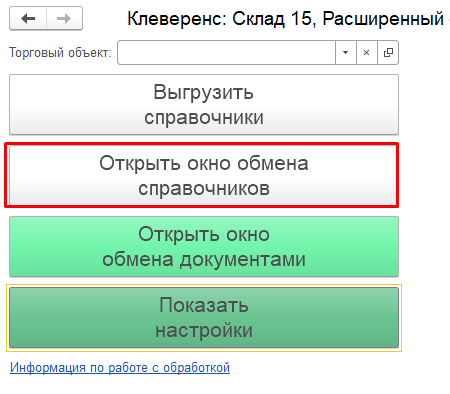Select the Торговый объект label
Image resolution: width=450 pixels, height=394 pixels.
tap(60, 53)
